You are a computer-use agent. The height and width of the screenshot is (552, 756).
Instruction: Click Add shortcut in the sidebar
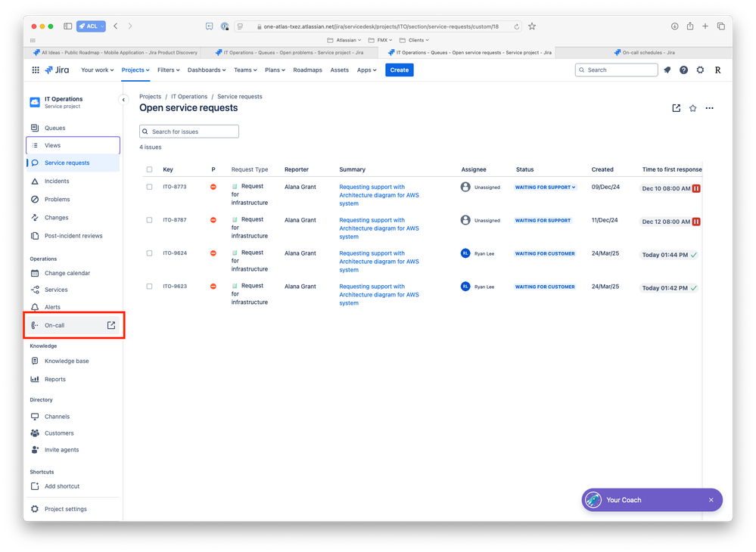73,486
